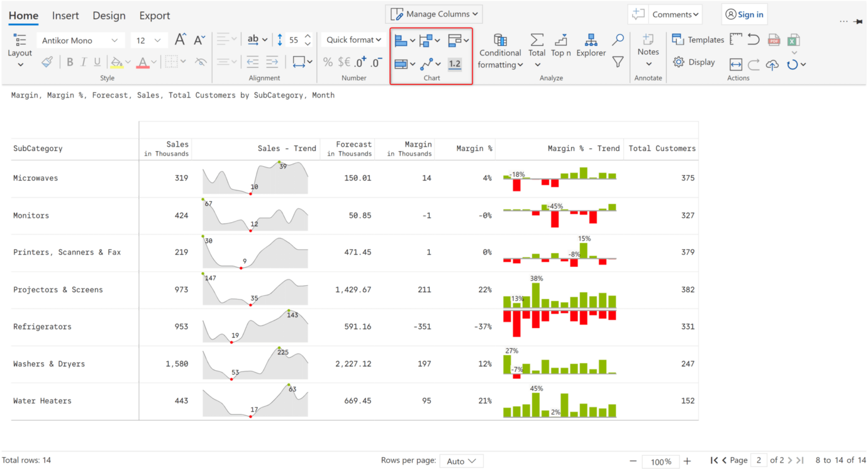Switch to the Export ribbon tab

(x=154, y=15)
